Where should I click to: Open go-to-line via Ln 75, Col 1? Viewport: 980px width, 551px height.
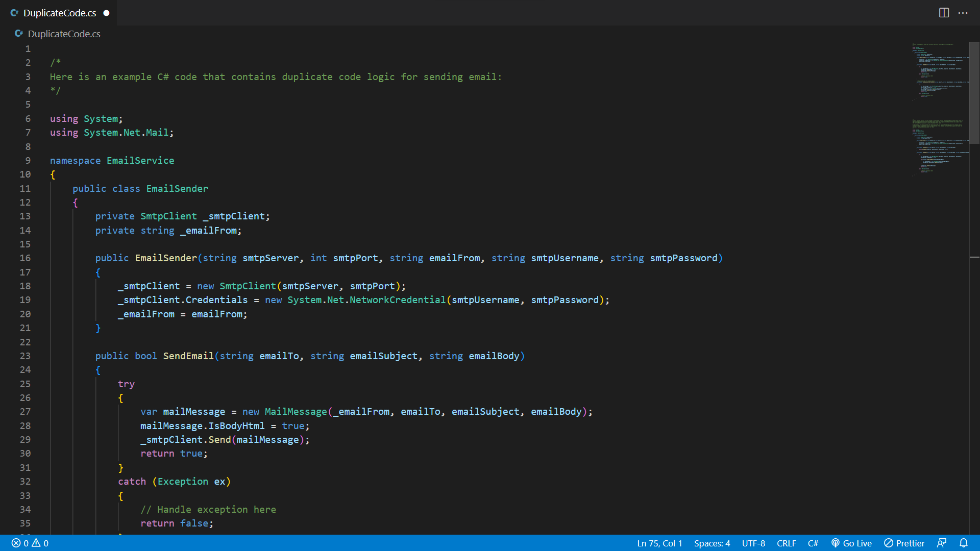(x=659, y=543)
